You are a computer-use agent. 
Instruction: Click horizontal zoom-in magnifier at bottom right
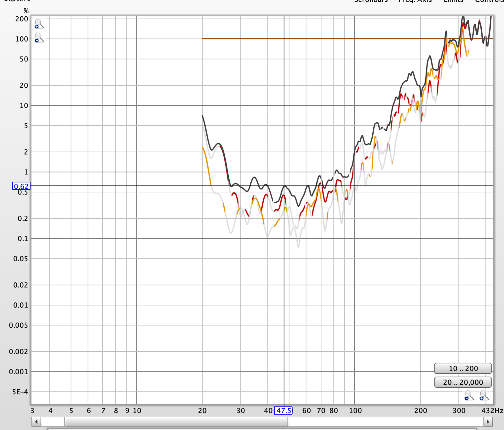[x=484, y=395]
